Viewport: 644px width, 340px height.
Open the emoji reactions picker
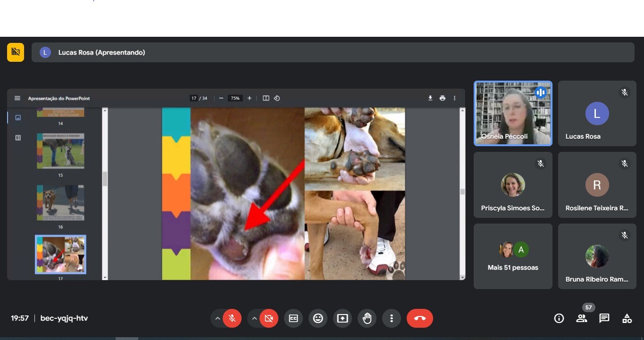click(318, 318)
